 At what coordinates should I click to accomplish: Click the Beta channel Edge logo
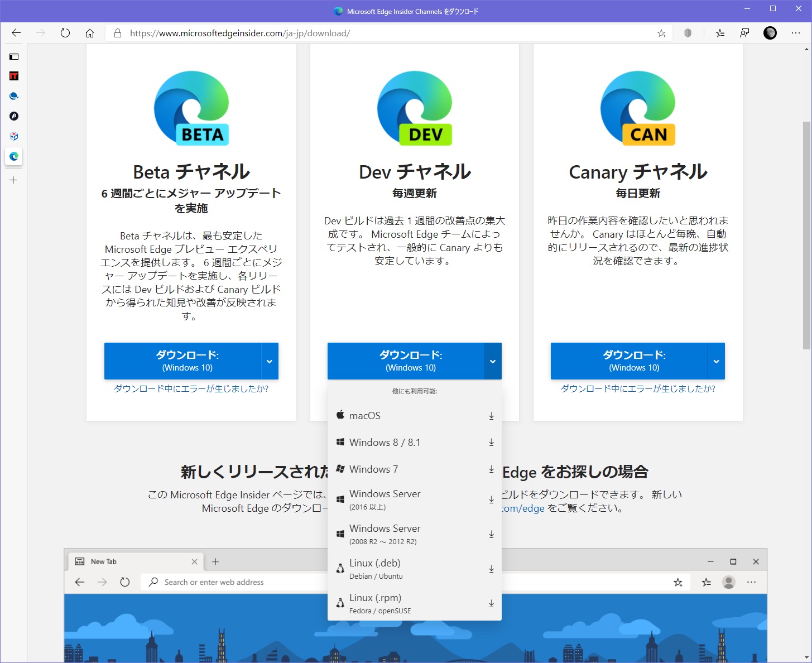191,108
